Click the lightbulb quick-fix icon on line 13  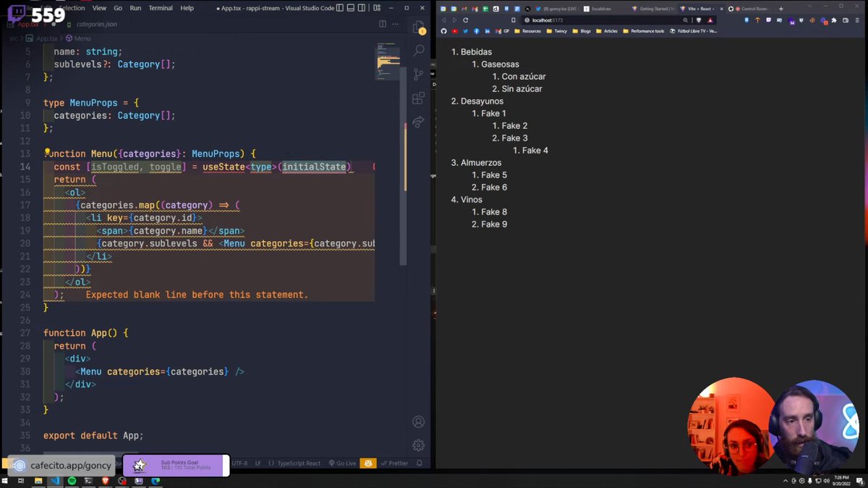pos(48,153)
